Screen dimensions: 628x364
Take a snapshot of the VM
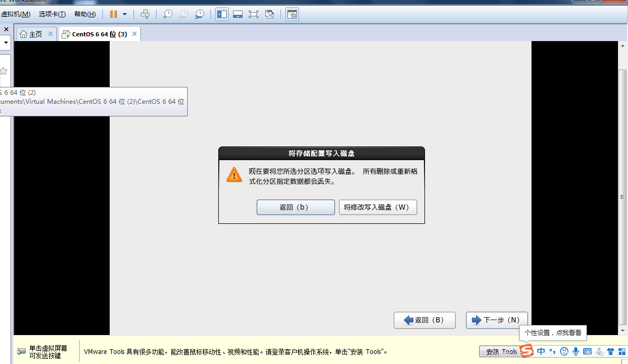[x=168, y=14]
